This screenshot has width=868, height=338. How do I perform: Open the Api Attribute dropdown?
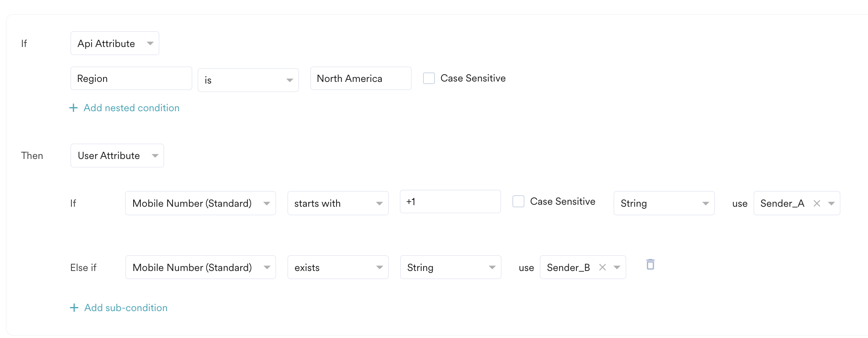[115, 43]
